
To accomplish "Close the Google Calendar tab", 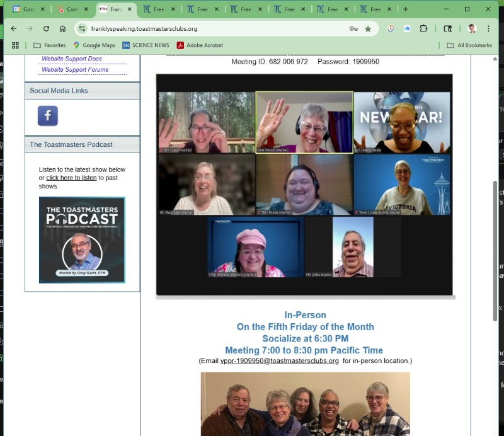I will [42, 9].
